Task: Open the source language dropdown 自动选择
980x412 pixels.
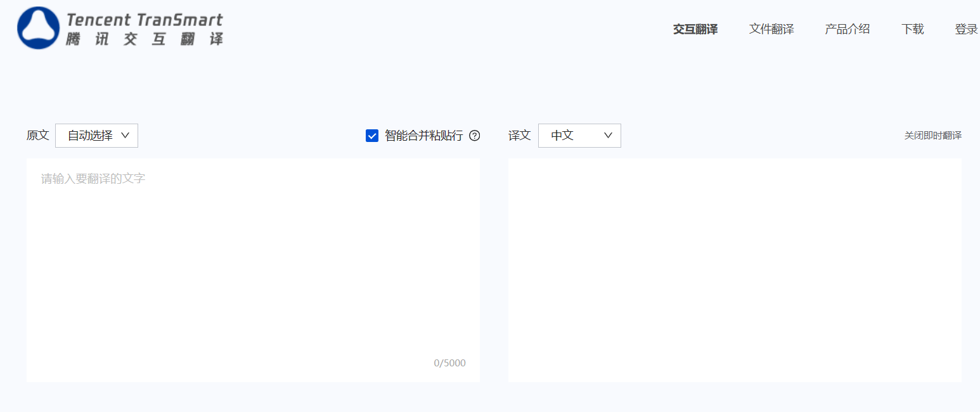Action: 96,135
